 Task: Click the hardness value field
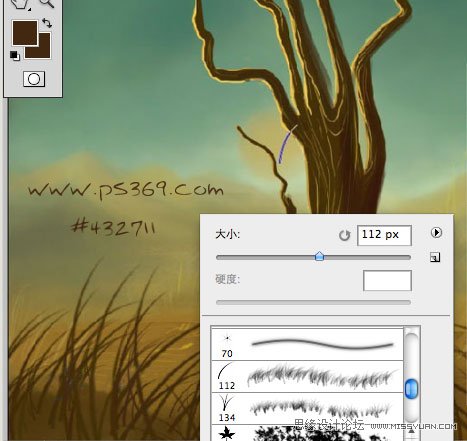click(387, 281)
